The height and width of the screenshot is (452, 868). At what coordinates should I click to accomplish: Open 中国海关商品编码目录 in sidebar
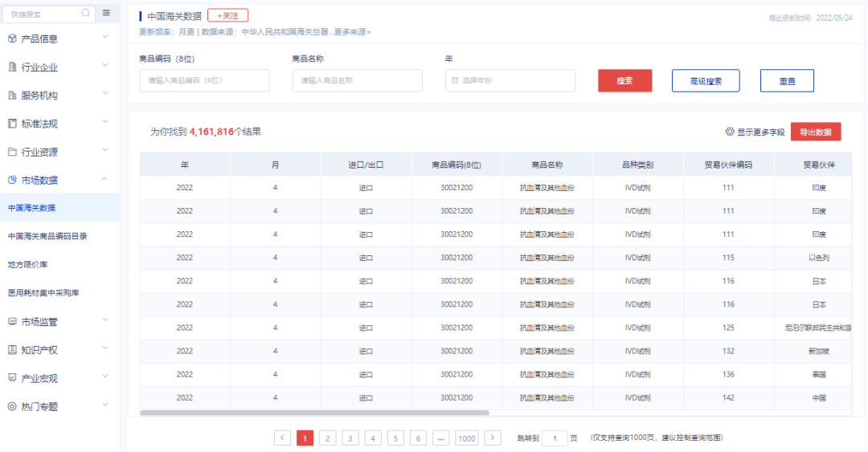pos(47,236)
